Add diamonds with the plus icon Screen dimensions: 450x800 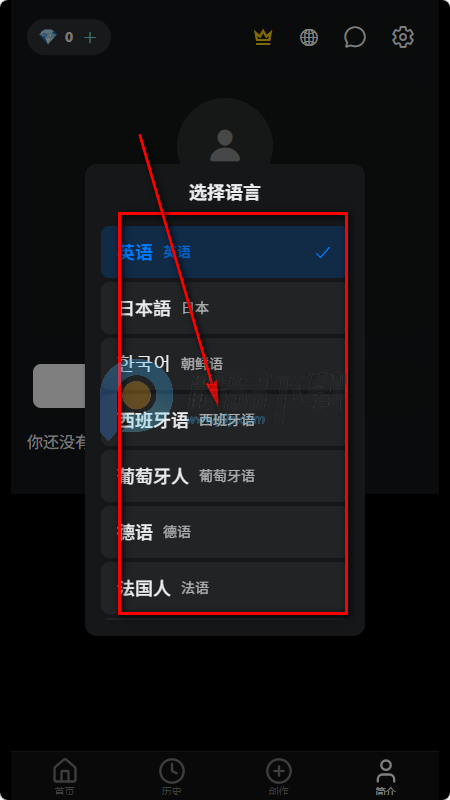[90, 37]
